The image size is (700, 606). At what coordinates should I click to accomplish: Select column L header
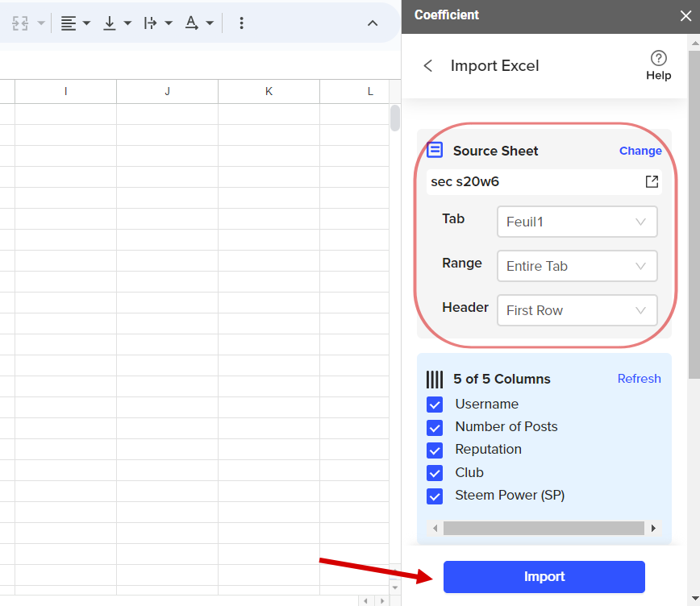355,92
